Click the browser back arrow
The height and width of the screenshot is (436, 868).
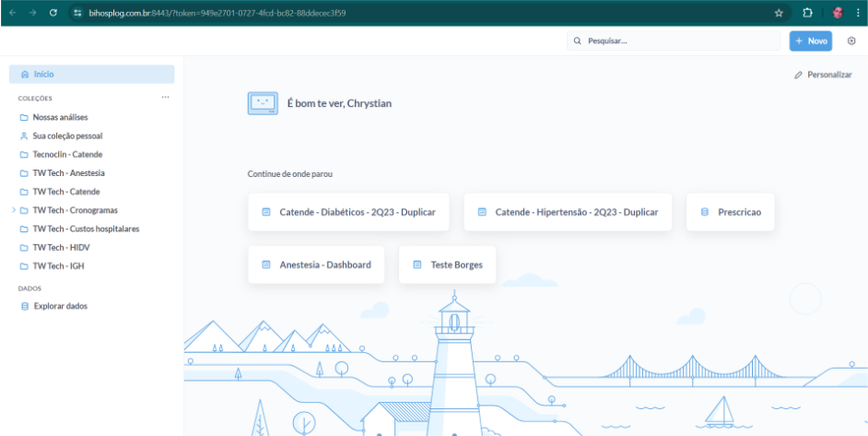pos(13,13)
